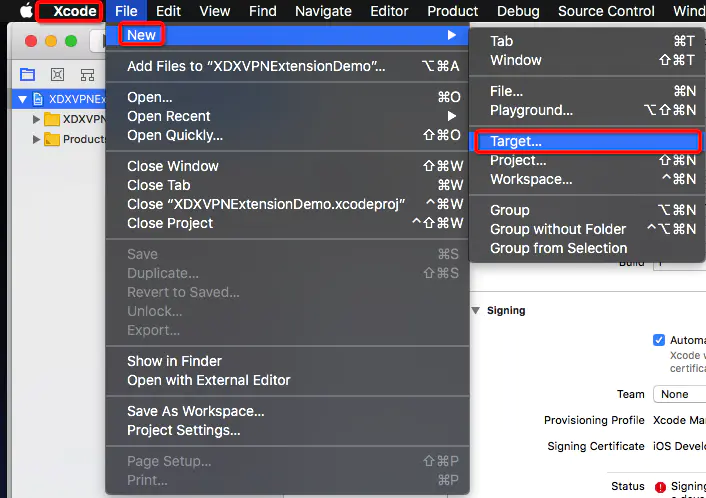
Task: Toggle Automatically manage signing checkbox
Action: coord(659,340)
